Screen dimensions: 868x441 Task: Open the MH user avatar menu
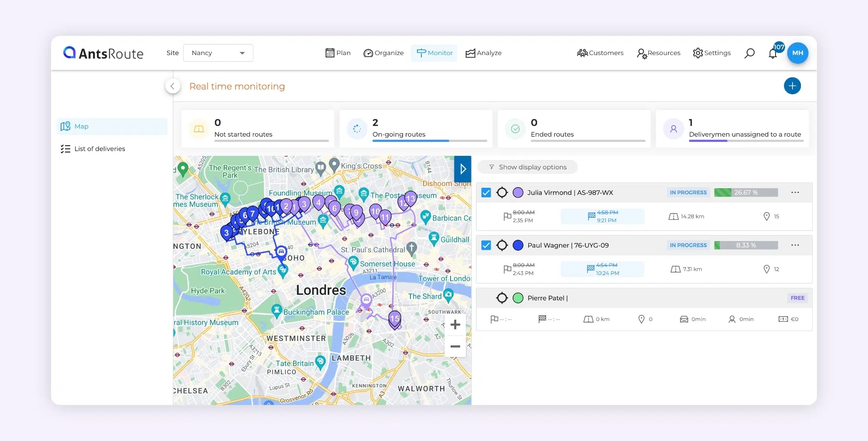pyautogui.click(x=798, y=53)
